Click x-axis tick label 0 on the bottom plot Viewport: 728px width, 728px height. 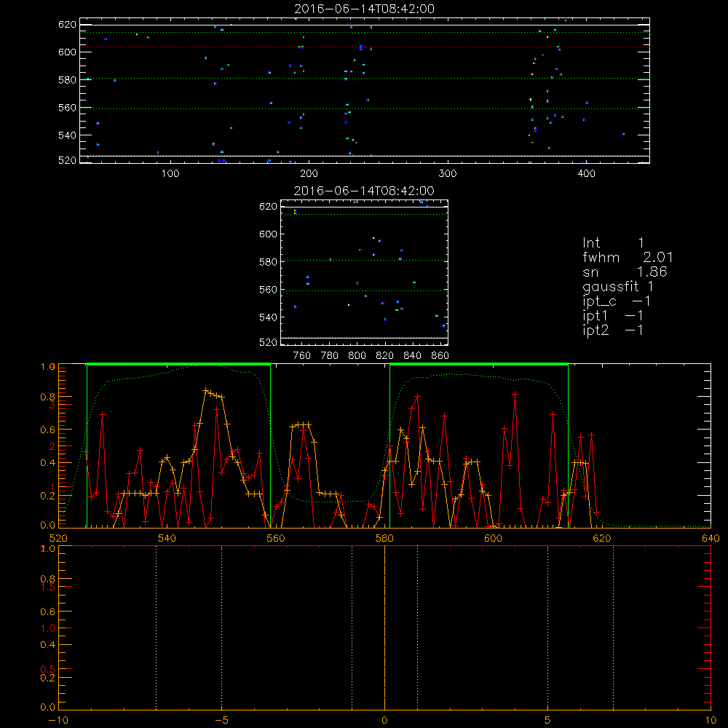(384, 720)
